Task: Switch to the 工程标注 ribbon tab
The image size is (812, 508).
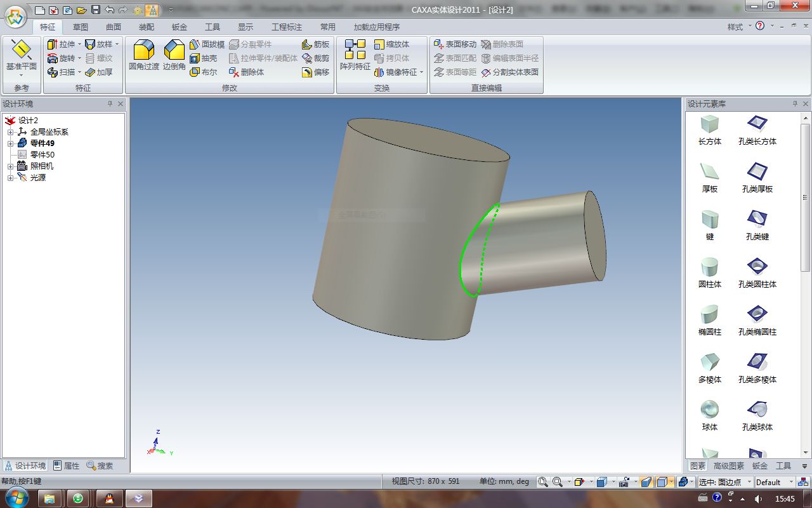Action: [x=287, y=27]
